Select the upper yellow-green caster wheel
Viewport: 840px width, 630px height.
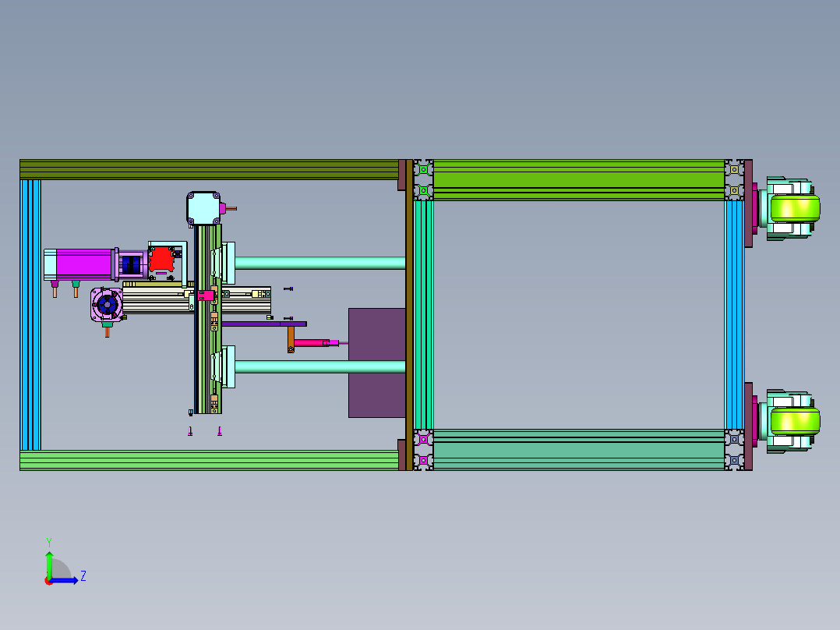click(x=795, y=208)
